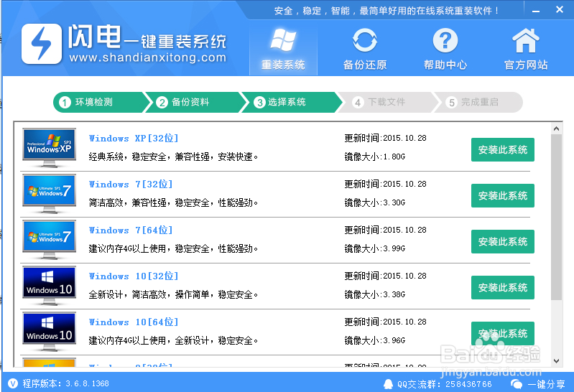Click the chat bubble share icon
The height and width of the screenshot is (392, 574).
coord(517,384)
